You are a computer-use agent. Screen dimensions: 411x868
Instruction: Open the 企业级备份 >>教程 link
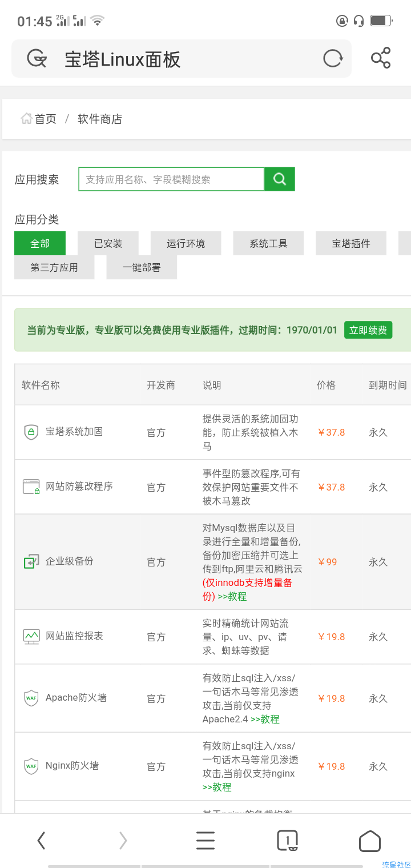click(x=232, y=596)
